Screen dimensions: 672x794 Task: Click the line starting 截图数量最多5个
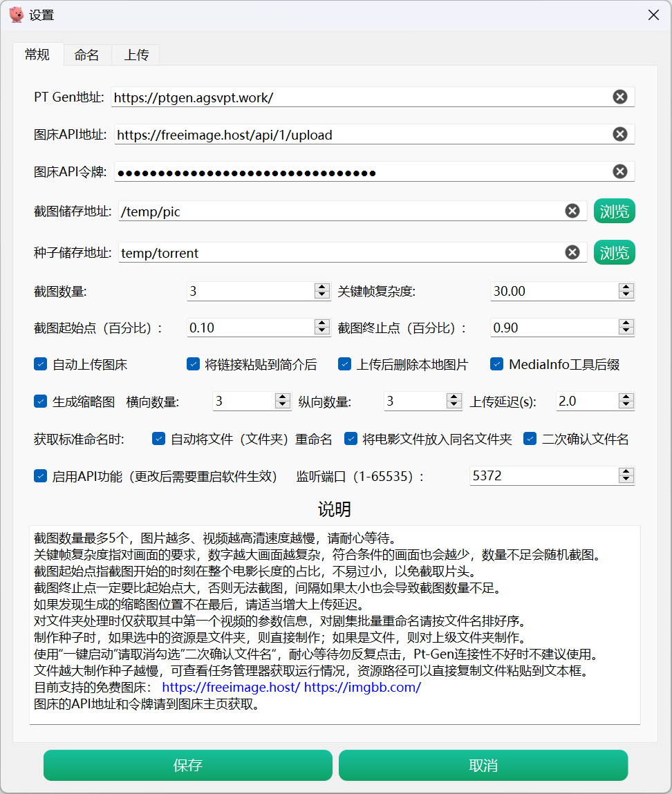(x=215, y=538)
